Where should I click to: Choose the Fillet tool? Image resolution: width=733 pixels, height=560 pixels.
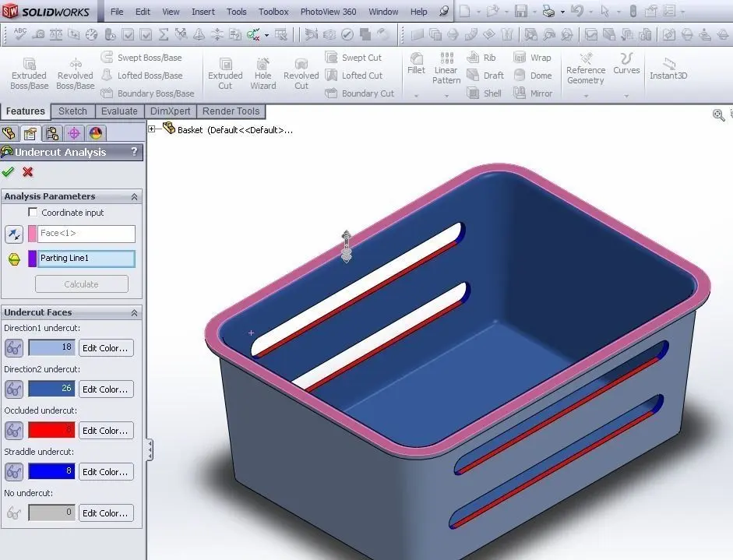pyautogui.click(x=416, y=63)
